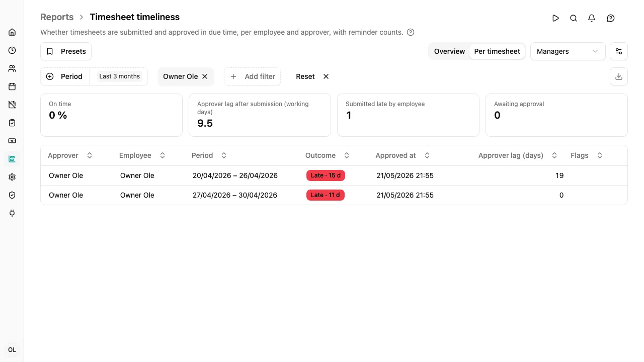This screenshot has height=362, width=644.
Task: Select the 27/04/2026 – 30/04/2026 period cell
Action: tap(235, 195)
